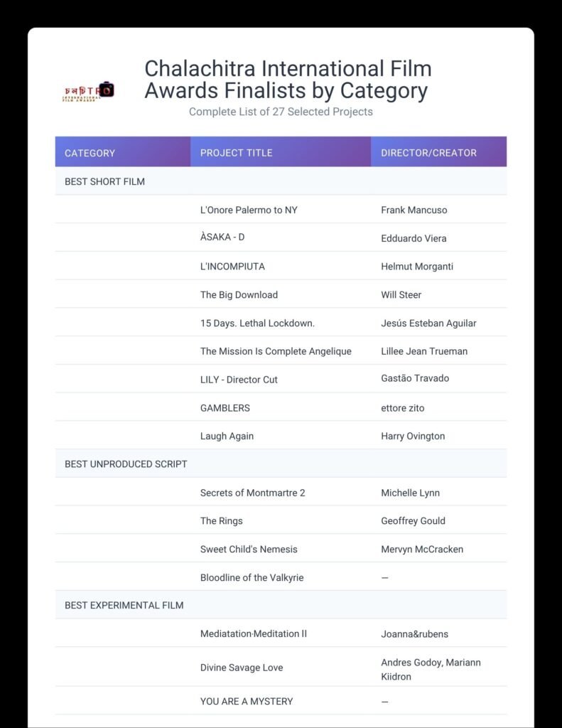The width and height of the screenshot is (562, 728).
Task: Click The Big Download project title
Action: (x=239, y=294)
